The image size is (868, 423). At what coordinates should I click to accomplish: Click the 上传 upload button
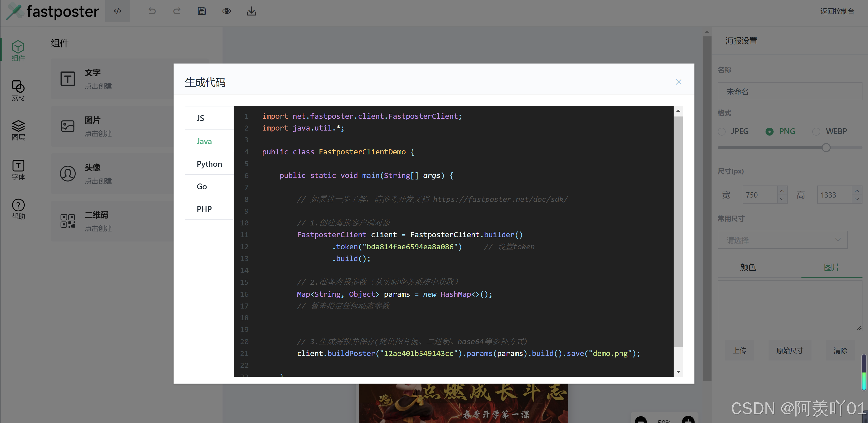740,350
